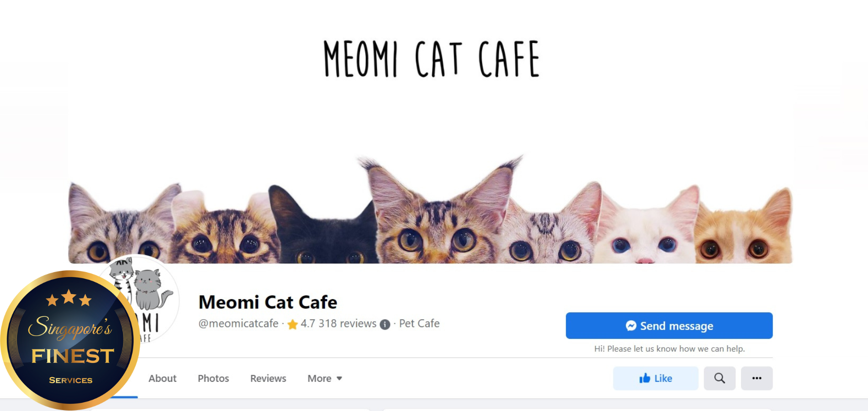Click the yellow rating star icon
The image size is (868, 411).
tap(292, 324)
